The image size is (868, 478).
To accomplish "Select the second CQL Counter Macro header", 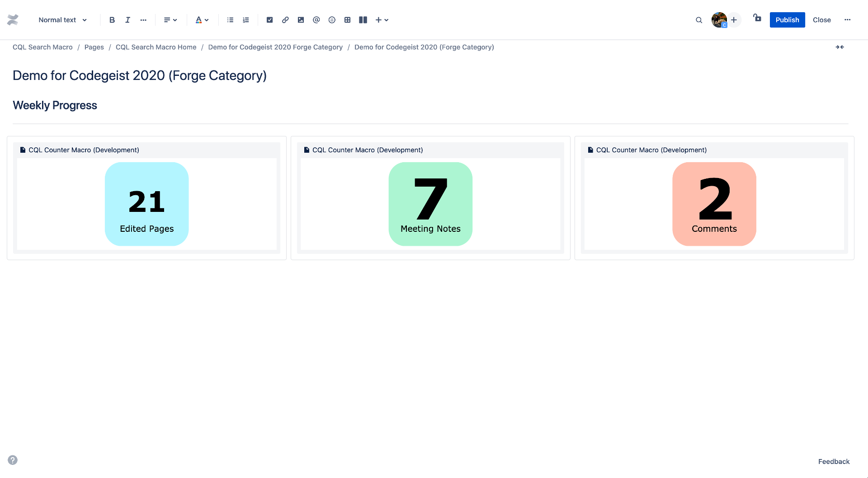I will pos(430,150).
